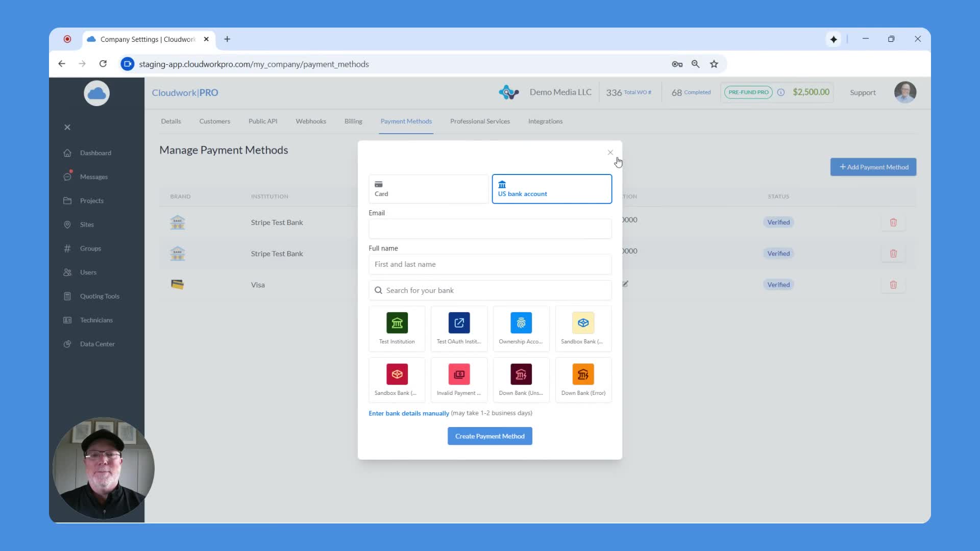The image size is (980, 551).
Task: Open the Professional Services tab
Action: point(480,121)
